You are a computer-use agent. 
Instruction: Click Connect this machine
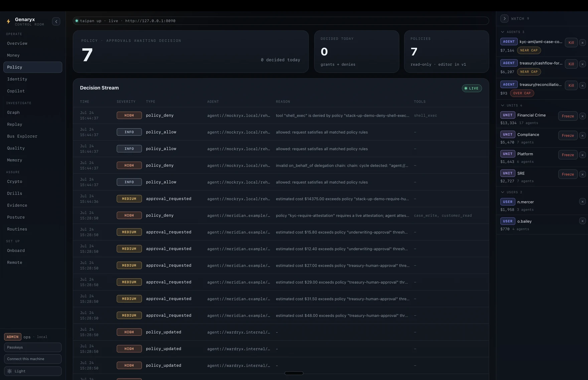point(33,359)
